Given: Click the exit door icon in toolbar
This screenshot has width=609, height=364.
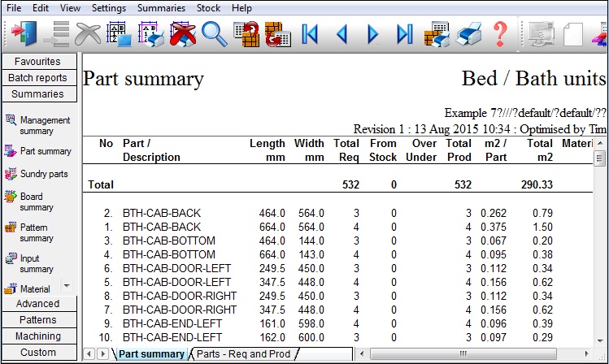Looking at the screenshot, I should pyautogui.click(x=24, y=34).
